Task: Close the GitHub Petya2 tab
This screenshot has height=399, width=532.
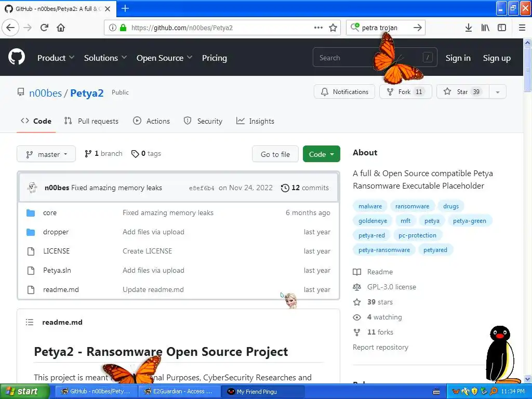Action: click(x=108, y=9)
